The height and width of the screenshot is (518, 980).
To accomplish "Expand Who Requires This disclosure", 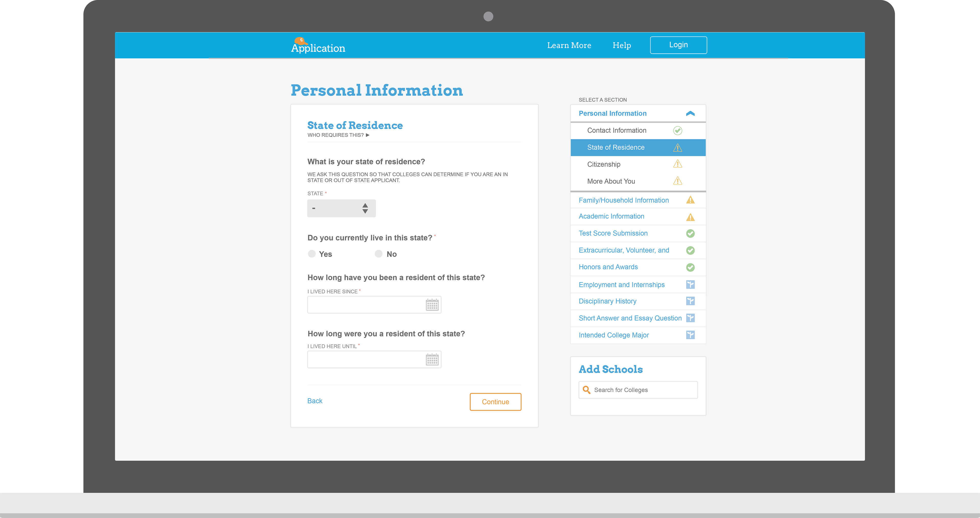I will tap(339, 135).
